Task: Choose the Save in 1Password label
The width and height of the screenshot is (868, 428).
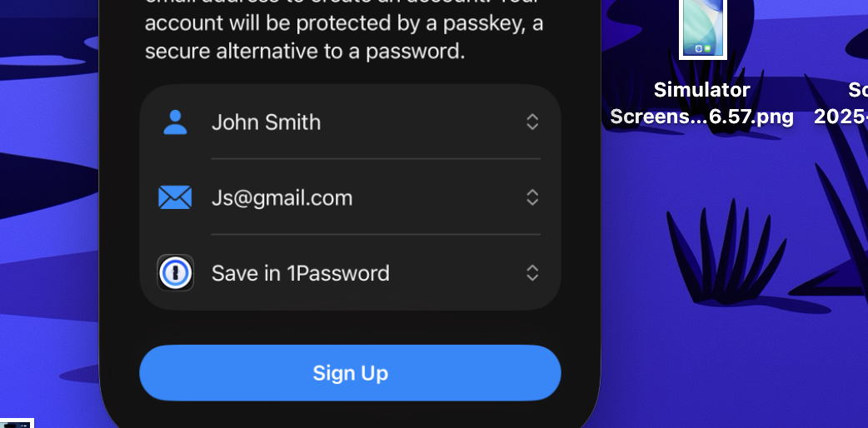Action: 301,273
